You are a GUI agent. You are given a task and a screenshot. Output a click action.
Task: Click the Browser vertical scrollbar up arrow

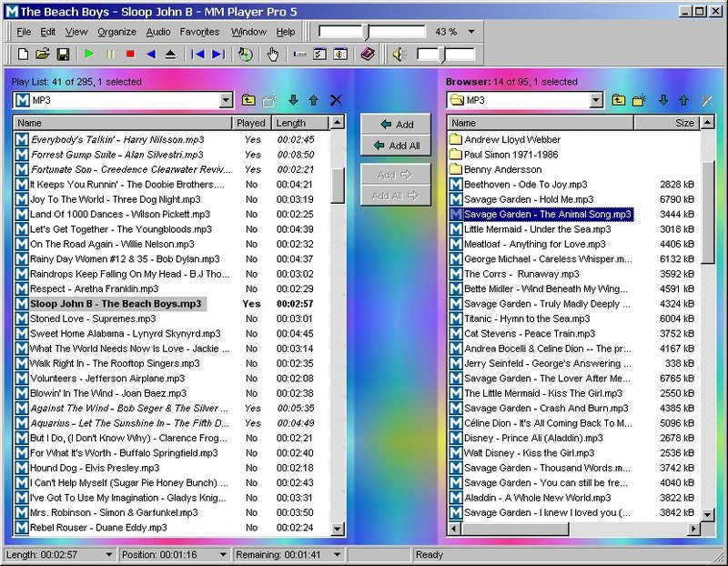707,123
